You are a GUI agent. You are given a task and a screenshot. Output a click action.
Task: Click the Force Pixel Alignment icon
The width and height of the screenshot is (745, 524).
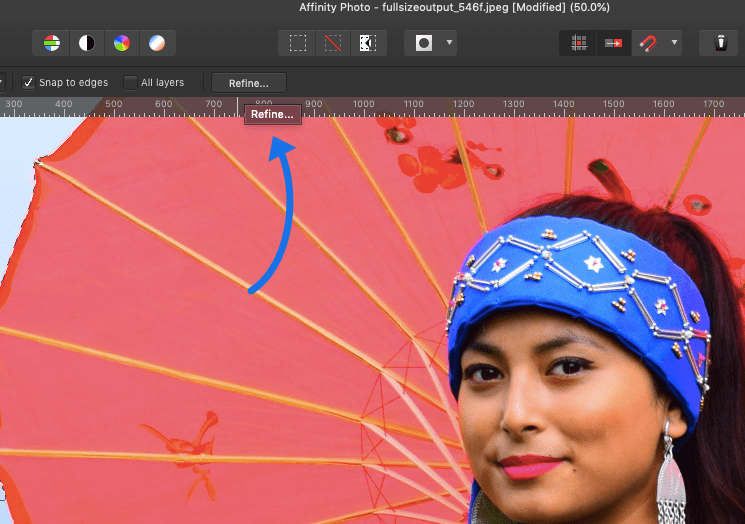pos(613,43)
